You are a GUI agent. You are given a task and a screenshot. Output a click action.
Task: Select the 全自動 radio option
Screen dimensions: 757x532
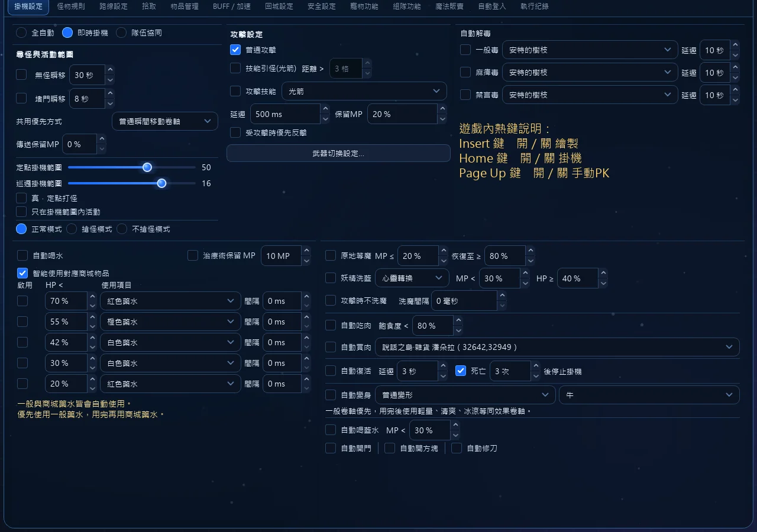21,33
